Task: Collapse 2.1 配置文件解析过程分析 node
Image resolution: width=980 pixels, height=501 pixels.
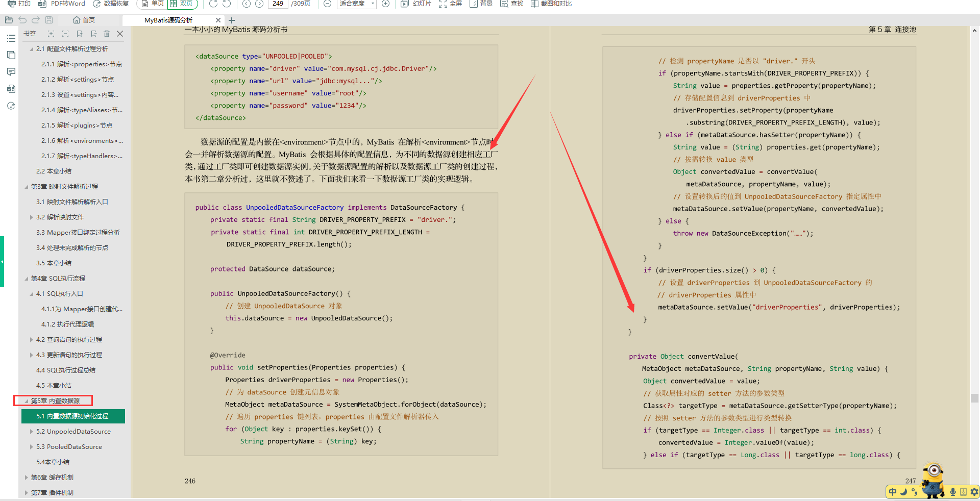Action: [32, 49]
